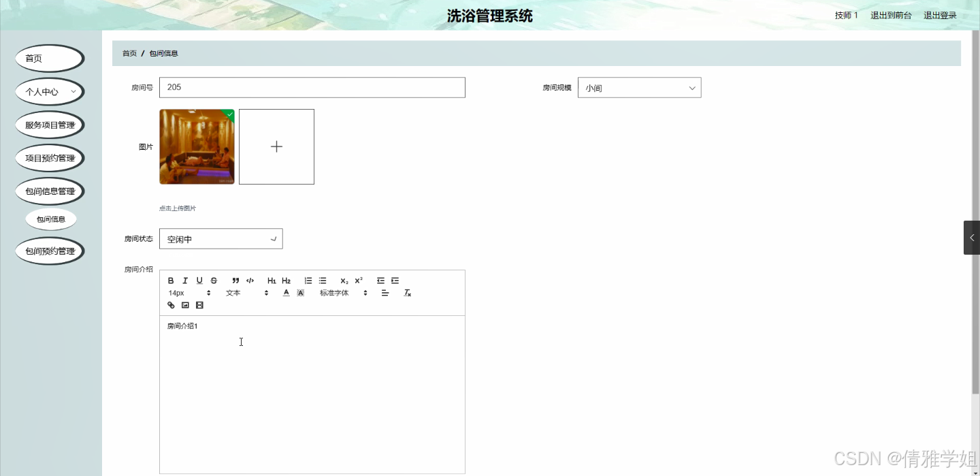
Task: Open 包间信息管理 in the sidebar
Action: [50, 191]
